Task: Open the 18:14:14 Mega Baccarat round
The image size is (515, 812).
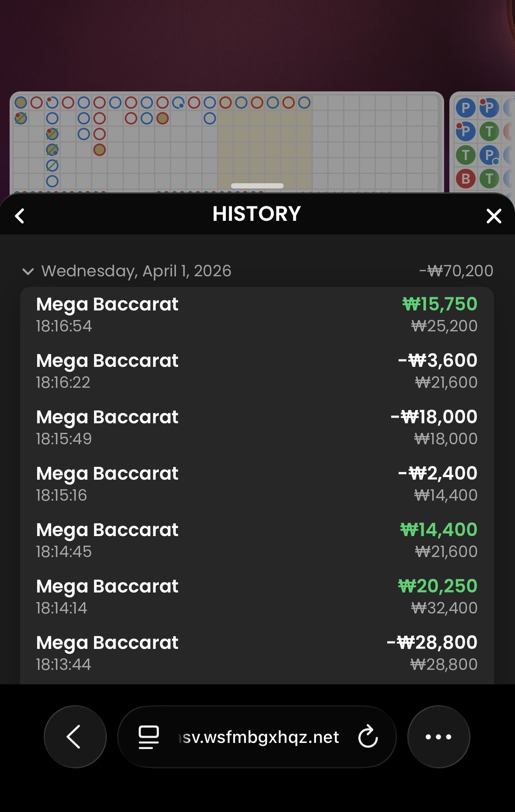Action: [257, 597]
